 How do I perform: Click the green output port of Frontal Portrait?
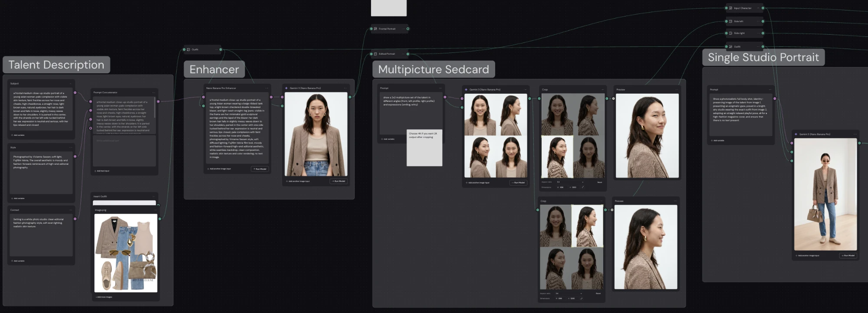point(408,29)
